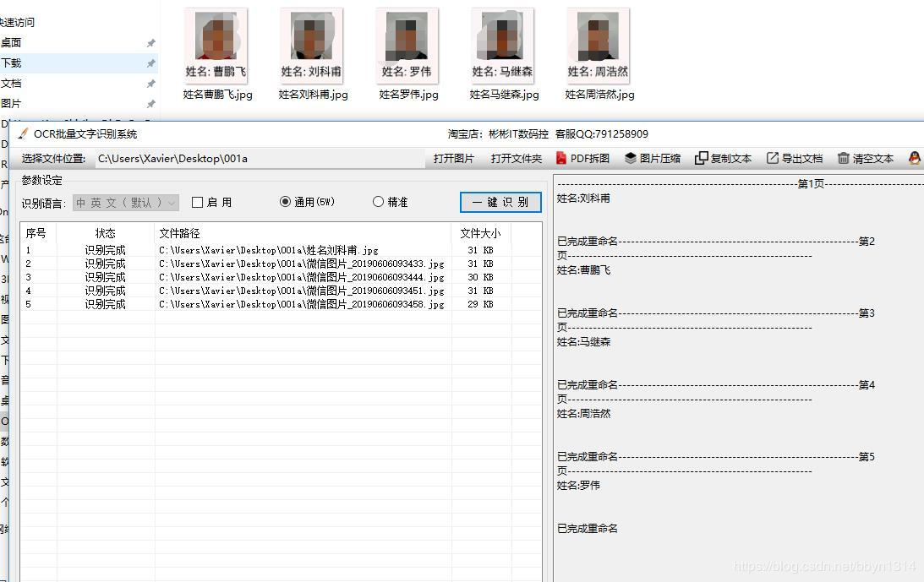924x582 pixels.
Task: Click the QQ penguin icon in toolbar
Action: [x=915, y=158]
